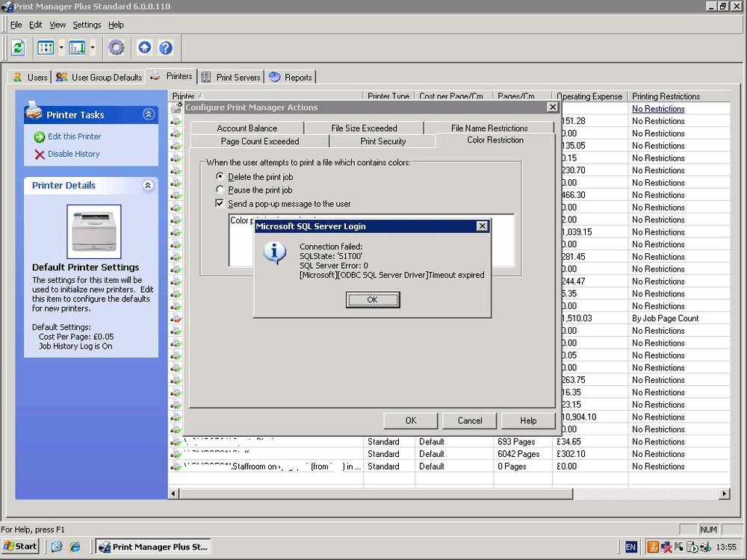
Task: Switch to Account Balance tab
Action: (x=247, y=128)
